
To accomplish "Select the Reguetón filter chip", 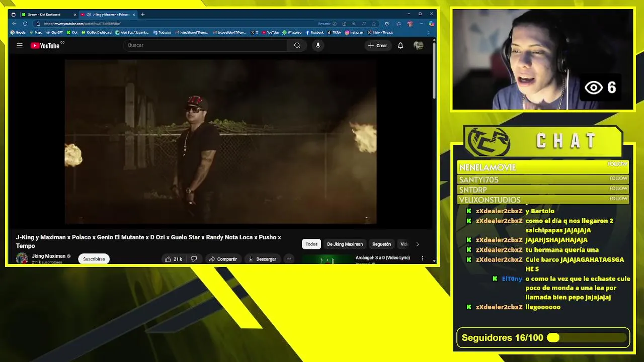I will click(381, 244).
